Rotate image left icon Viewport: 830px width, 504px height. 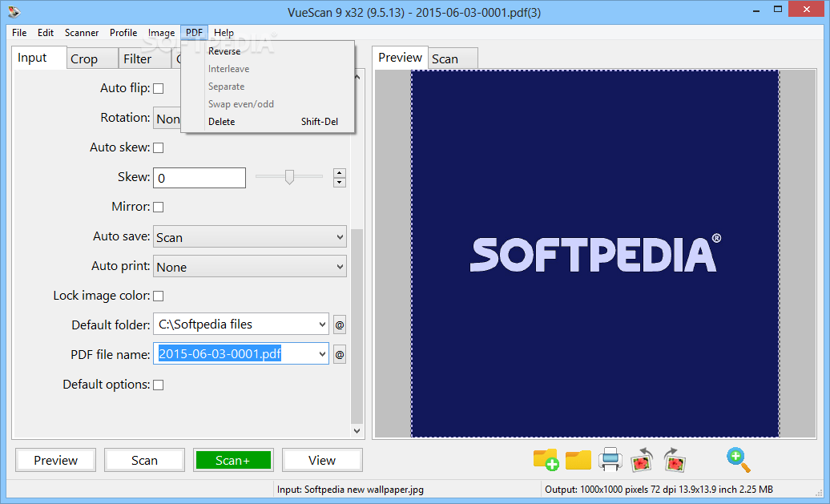coord(642,460)
